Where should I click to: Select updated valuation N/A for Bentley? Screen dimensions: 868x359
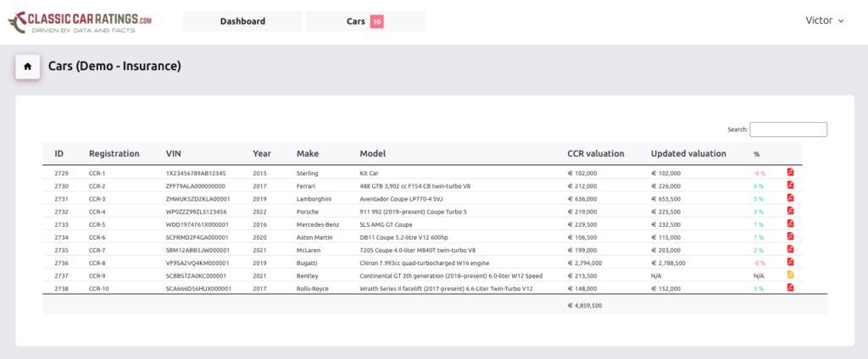[656, 275]
